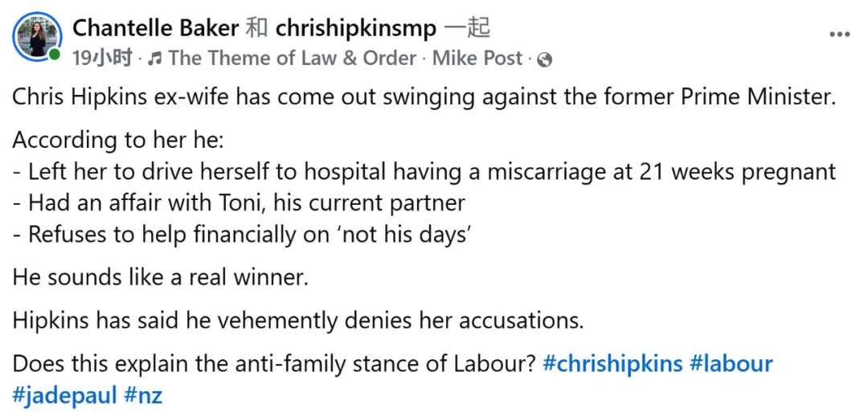Screen dimensions: 868x417
Task: Click the green online status dot
Action: click(54, 55)
